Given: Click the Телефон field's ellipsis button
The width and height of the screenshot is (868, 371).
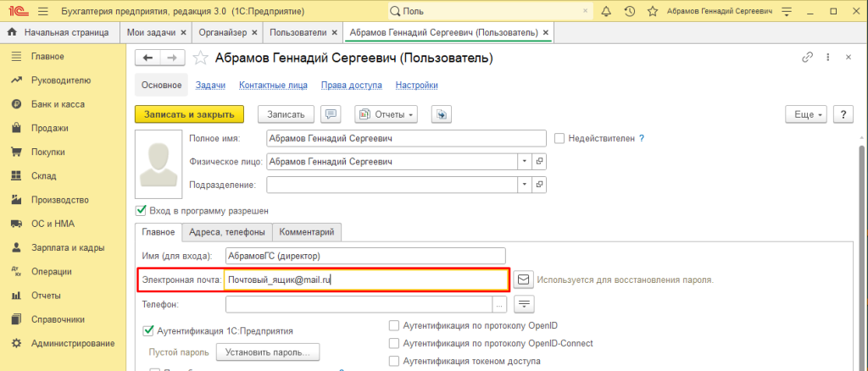Looking at the screenshot, I should pos(499,303).
